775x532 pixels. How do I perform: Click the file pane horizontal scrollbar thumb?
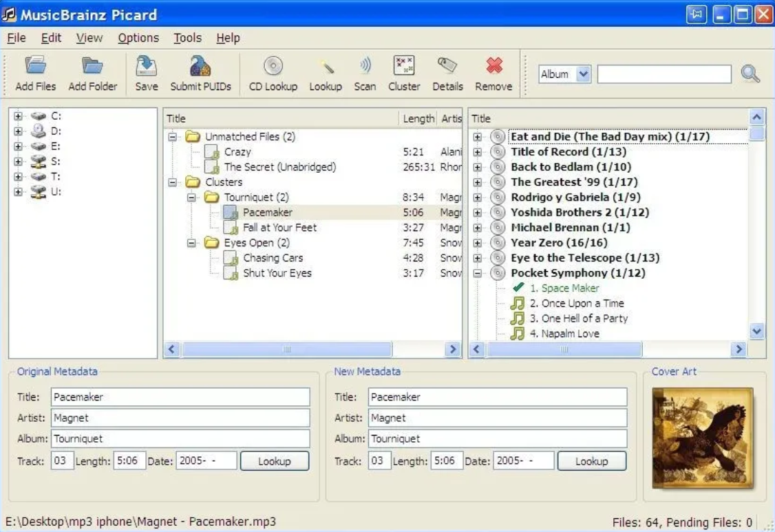(x=287, y=349)
